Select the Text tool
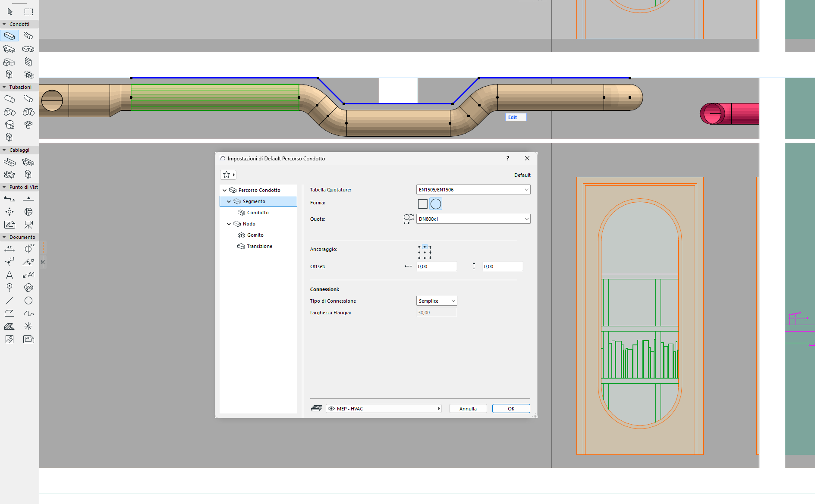This screenshot has height=504, width=815. [x=9, y=275]
